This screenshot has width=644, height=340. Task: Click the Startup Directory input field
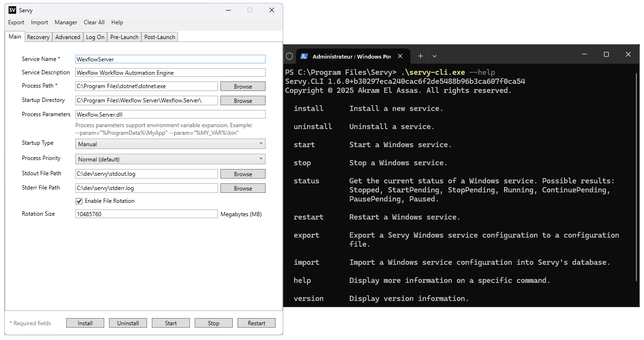tap(147, 100)
